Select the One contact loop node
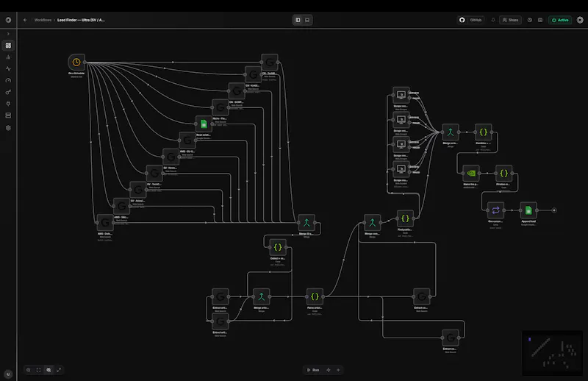The image size is (588, 381). click(x=495, y=210)
